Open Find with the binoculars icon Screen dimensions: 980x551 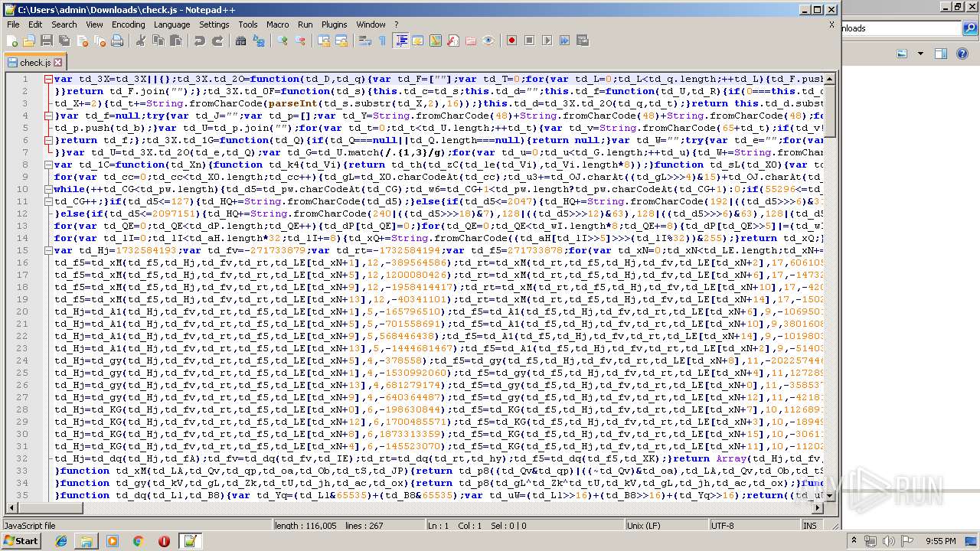(240, 41)
